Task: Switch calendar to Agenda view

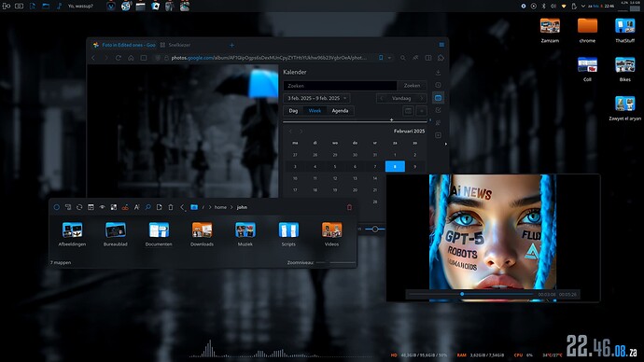Action: [340, 111]
